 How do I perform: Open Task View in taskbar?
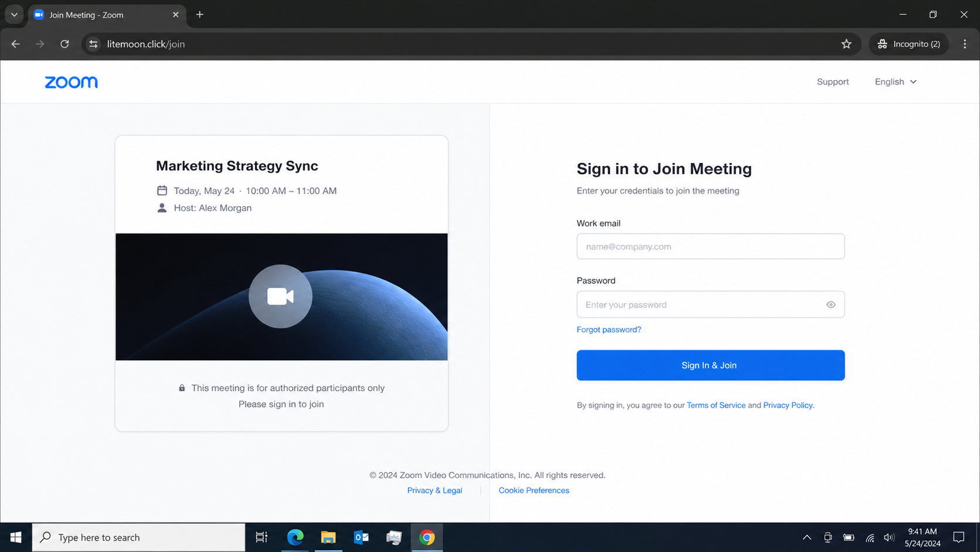point(261,537)
